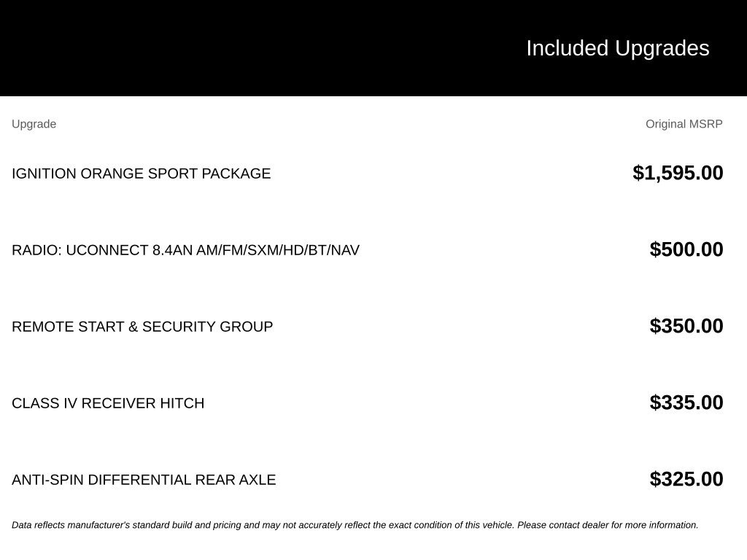Click 'Please contact dealer' disclaimer sentence
The image size is (747, 560).
click(x=608, y=525)
